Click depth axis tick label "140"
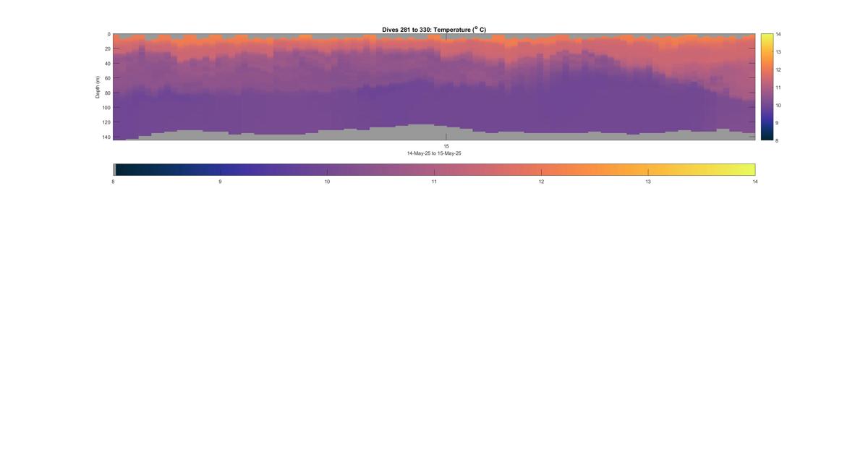Viewport: 868px width, 450px height. pyautogui.click(x=106, y=137)
